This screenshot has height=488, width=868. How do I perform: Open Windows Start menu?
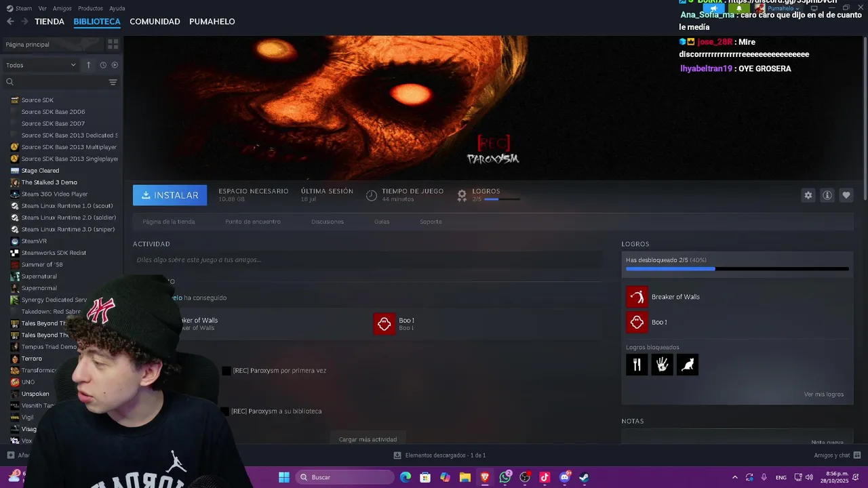(284, 477)
